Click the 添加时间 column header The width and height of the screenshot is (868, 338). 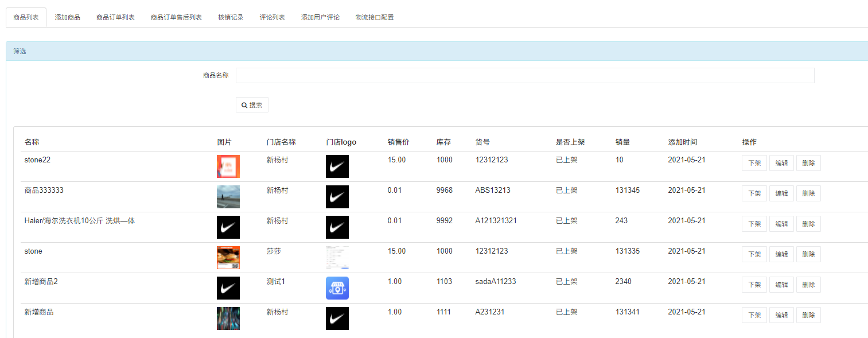[683, 142]
